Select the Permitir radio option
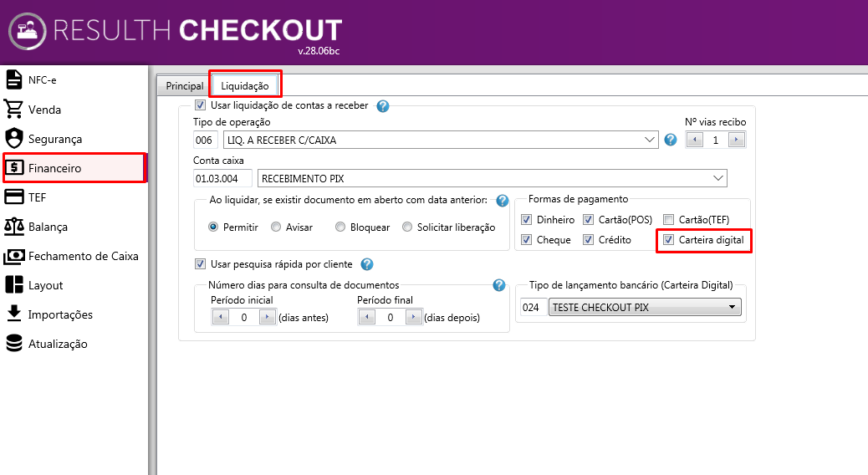 tap(213, 227)
